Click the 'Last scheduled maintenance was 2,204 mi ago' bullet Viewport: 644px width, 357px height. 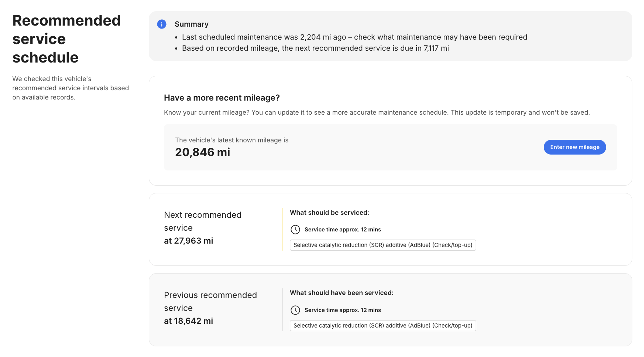click(x=355, y=37)
